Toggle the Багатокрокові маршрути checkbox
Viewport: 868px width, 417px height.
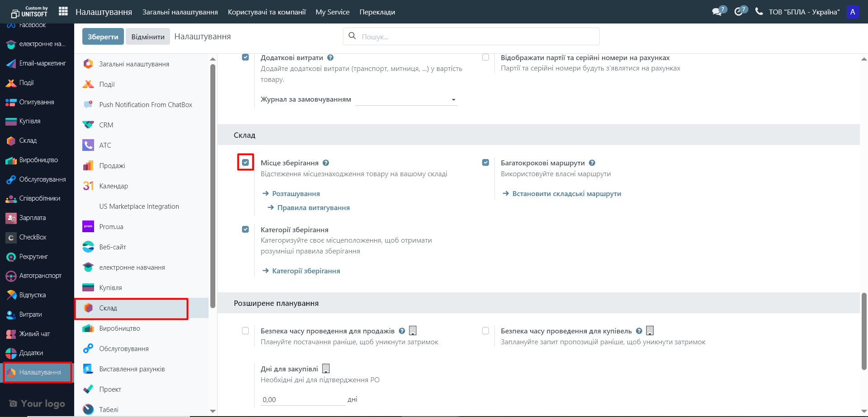[x=485, y=163]
